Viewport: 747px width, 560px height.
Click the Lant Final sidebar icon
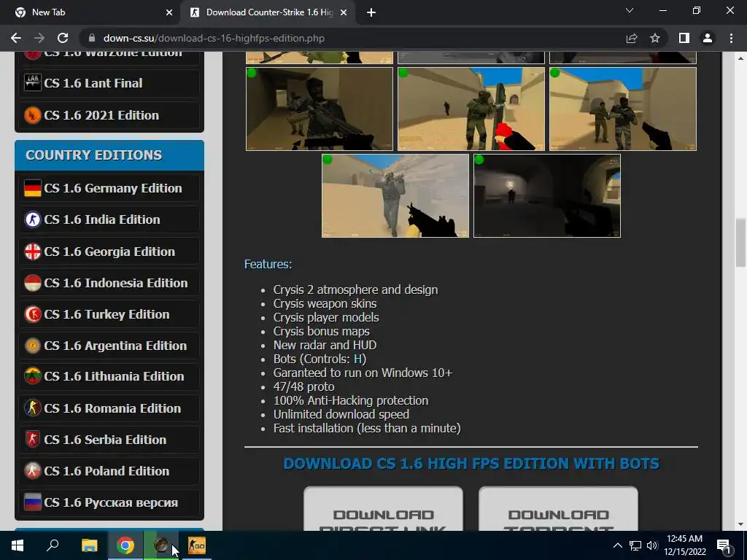point(32,82)
